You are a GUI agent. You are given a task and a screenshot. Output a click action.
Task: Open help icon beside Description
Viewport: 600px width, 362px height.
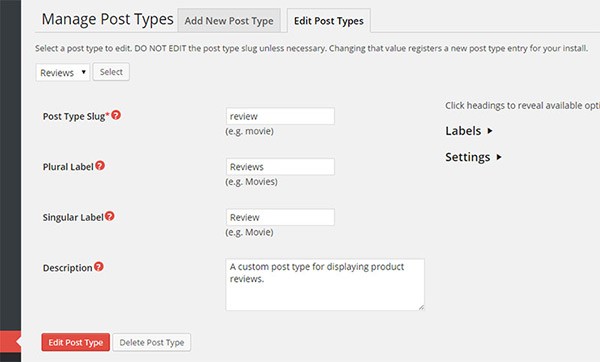(99, 266)
